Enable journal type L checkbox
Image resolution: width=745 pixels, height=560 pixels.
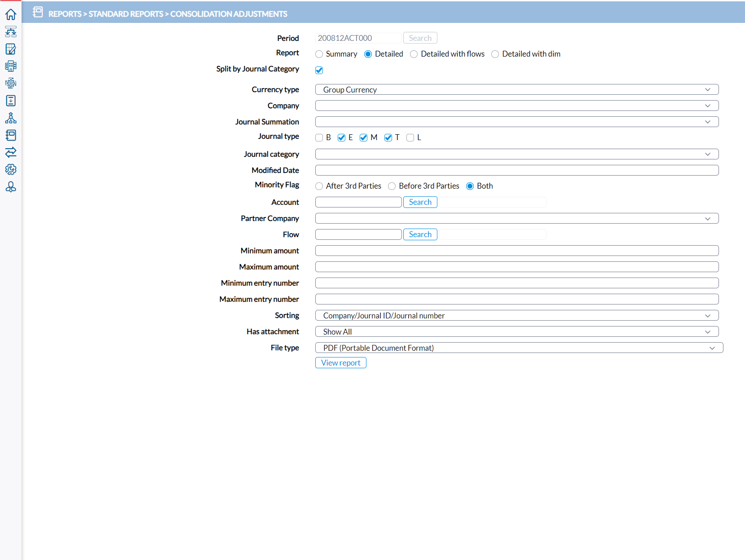(x=410, y=137)
